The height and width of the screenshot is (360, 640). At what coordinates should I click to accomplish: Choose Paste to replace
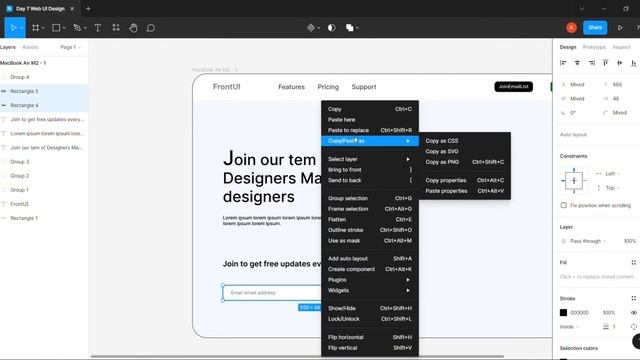coord(370,130)
